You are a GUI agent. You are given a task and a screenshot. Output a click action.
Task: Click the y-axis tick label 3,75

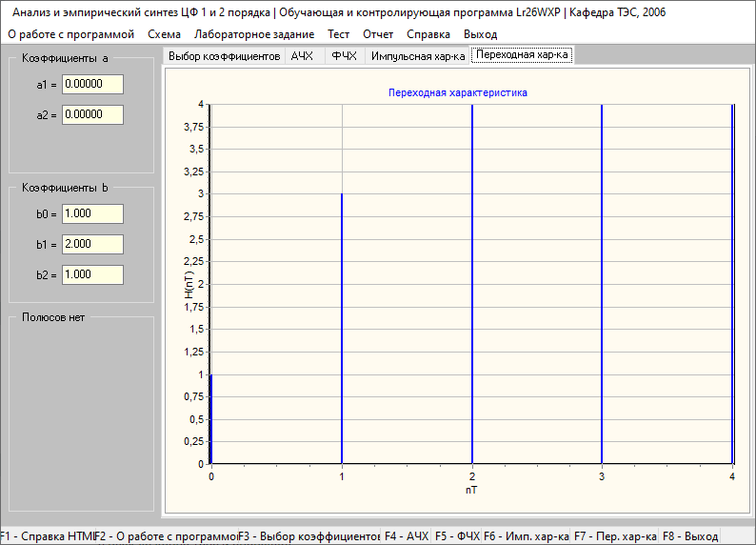194,127
